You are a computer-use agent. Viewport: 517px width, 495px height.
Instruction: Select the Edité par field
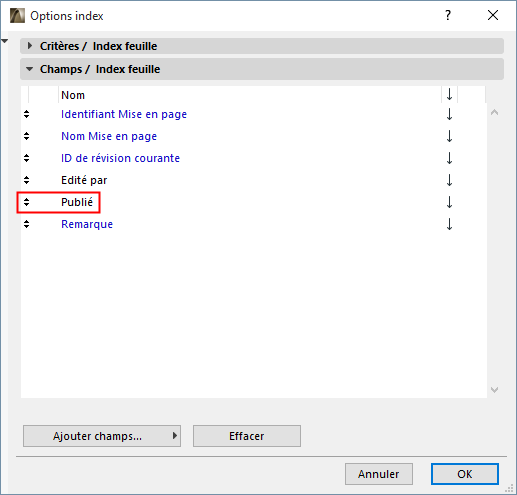click(84, 180)
